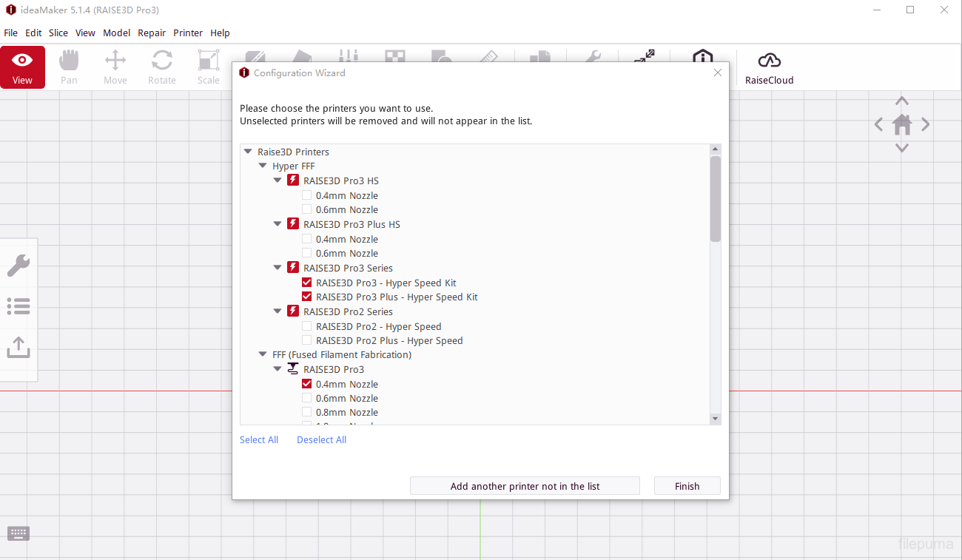
Task: Collapse the Hyper FFF tree group
Action: pos(263,166)
